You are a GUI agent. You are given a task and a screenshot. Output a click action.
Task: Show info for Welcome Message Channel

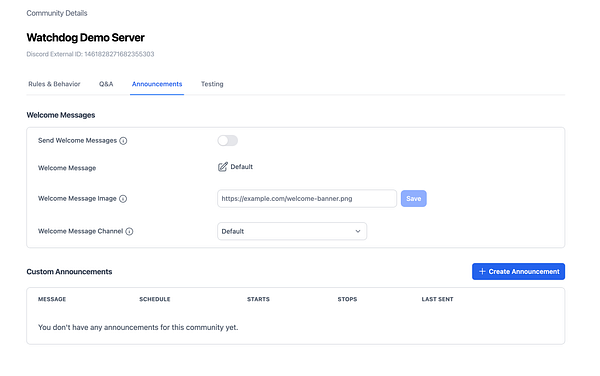[129, 231]
